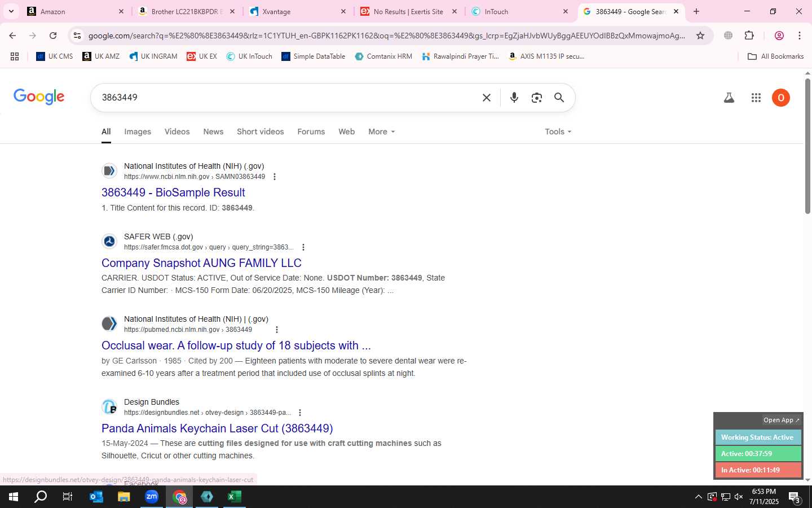Select the Videos search tab
Image resolution: width=812 pixels, height=508 pixels.
coord(177,132)
